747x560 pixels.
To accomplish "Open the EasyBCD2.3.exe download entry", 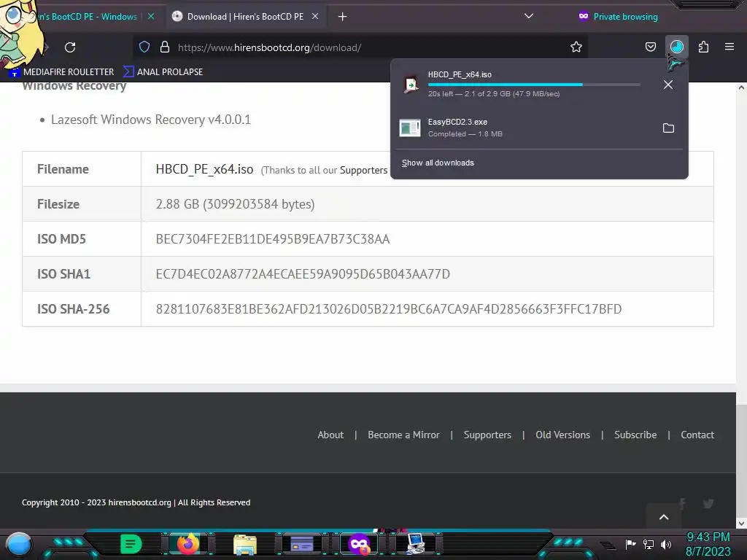I will coord(524,128).
